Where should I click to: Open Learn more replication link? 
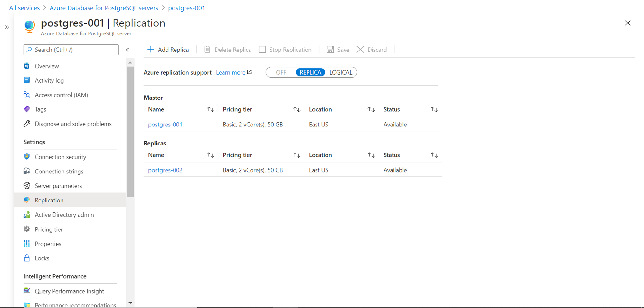coord(231,72)
